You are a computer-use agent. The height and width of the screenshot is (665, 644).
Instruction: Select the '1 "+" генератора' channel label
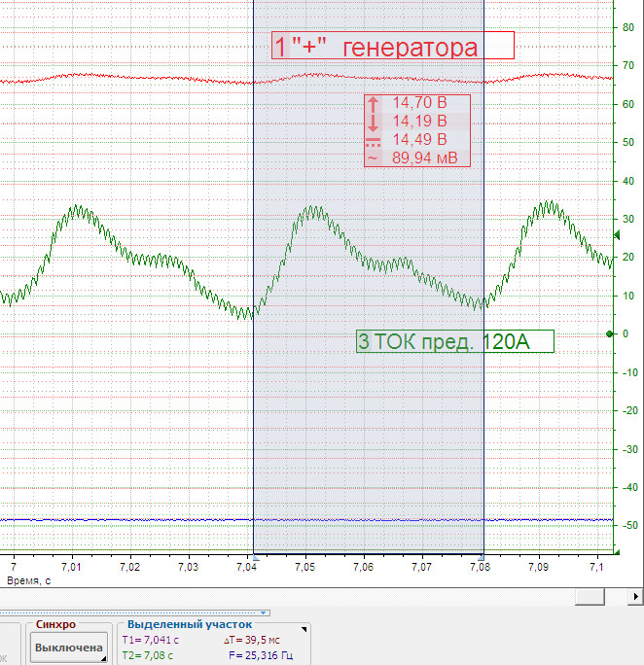point(393,46)
